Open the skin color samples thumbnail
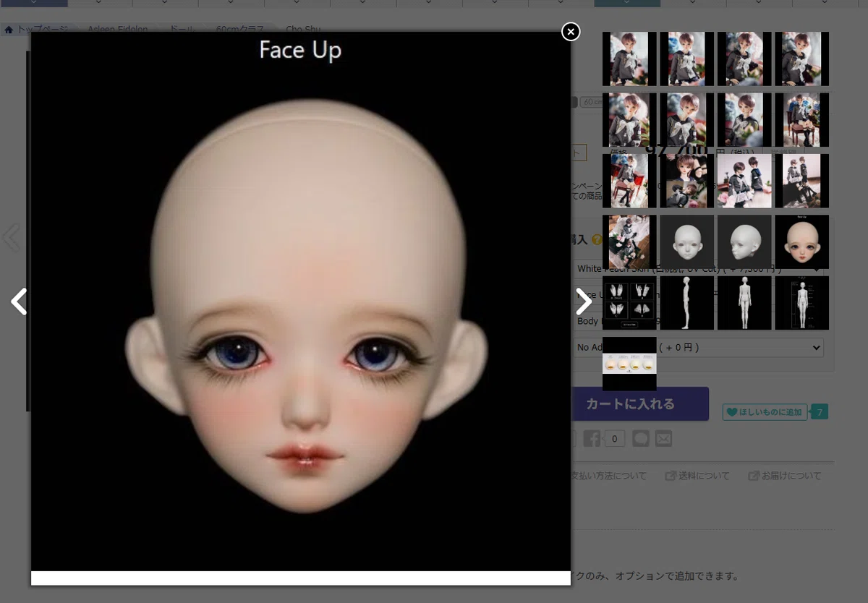The image size is (868, 603). click(x=629, y=364)
